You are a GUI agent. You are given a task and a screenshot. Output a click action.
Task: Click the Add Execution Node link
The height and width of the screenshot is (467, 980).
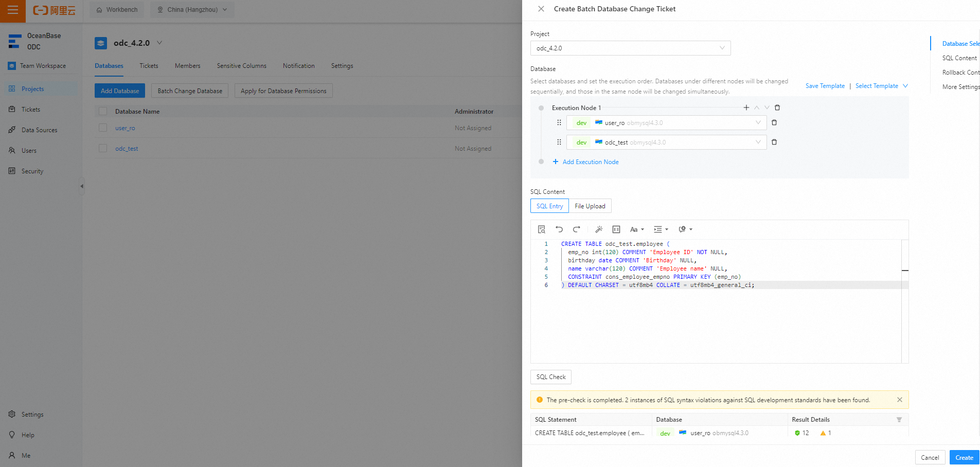coord(586,161)
